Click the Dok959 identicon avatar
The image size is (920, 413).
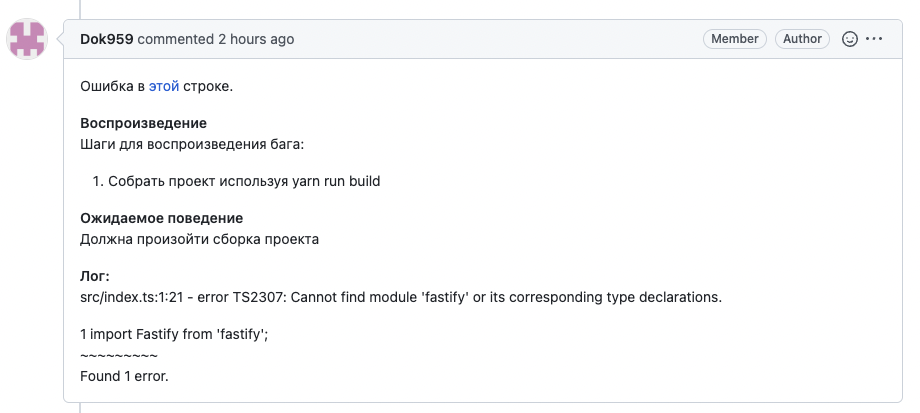(27, 39)
